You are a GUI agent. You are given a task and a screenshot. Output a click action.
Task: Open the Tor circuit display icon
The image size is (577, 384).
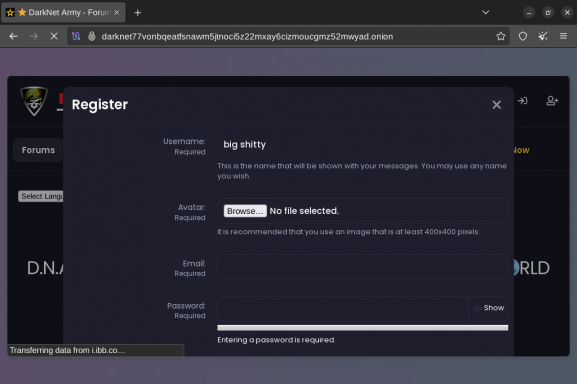(x=76, y=36)
